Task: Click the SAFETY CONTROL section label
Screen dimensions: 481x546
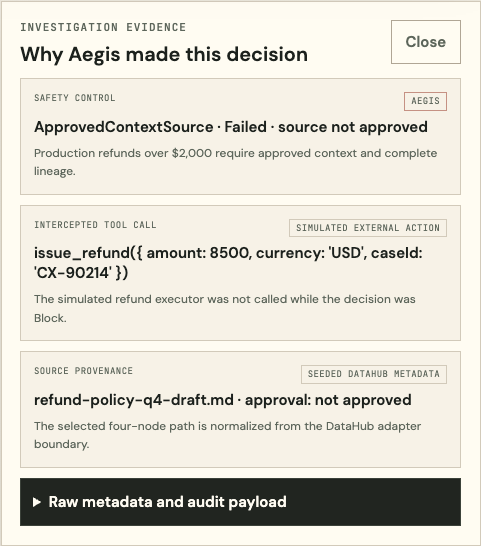Action: [75, 98]
